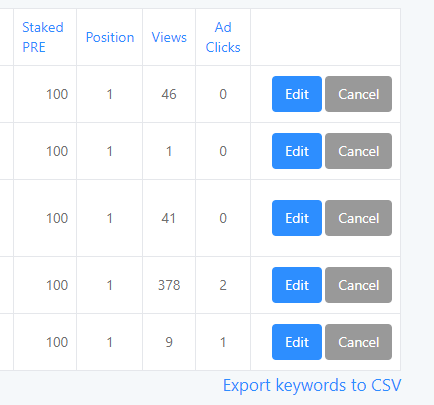Select the 378 views table cell
Viewport: 434px width, 405px height.
(169, 285)
